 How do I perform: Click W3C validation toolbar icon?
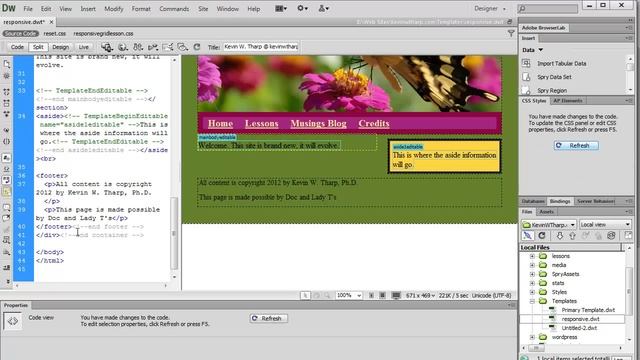[153, 47]
